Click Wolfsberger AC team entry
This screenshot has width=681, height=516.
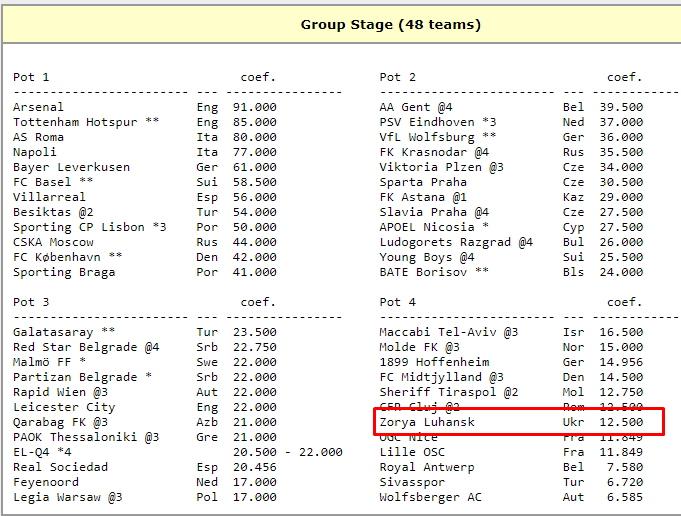coord(429,497)
